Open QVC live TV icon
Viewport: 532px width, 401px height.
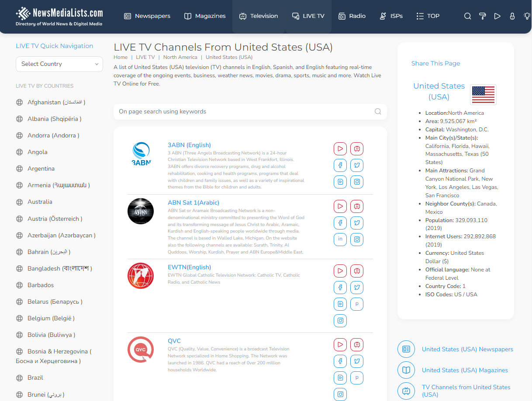point(357,345)
